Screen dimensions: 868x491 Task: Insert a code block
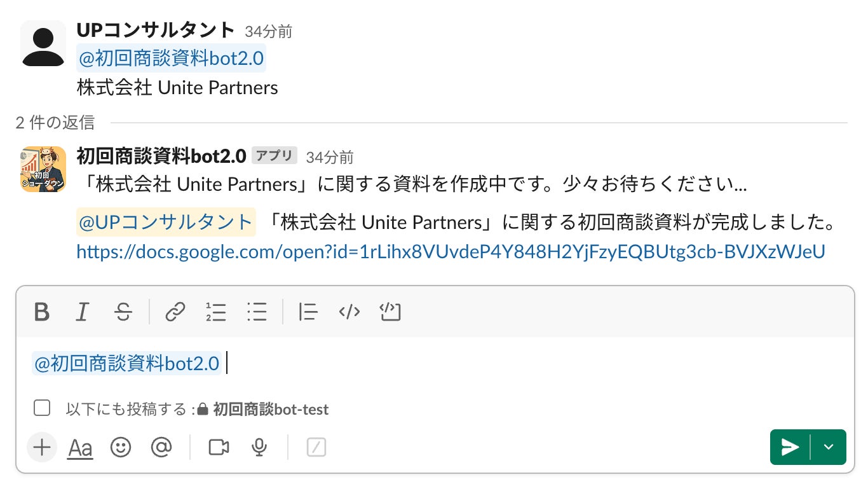[x=390, y=312]
